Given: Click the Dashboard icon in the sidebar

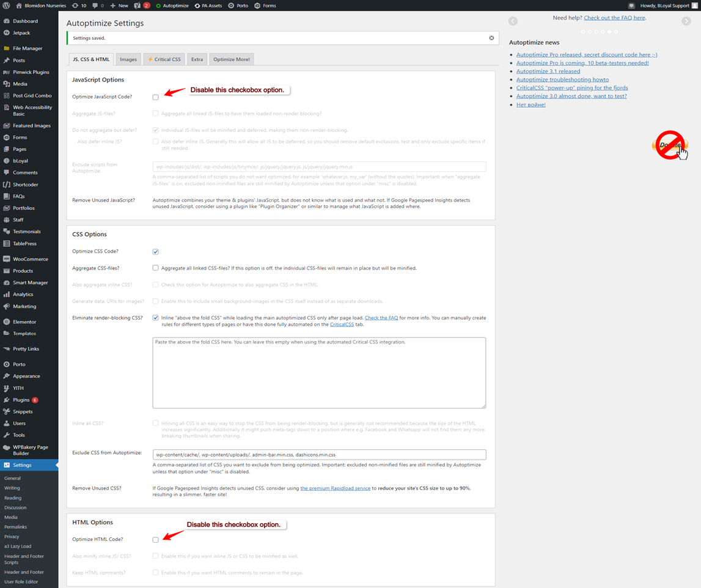Looking at the screenshot, I should 6,21.
